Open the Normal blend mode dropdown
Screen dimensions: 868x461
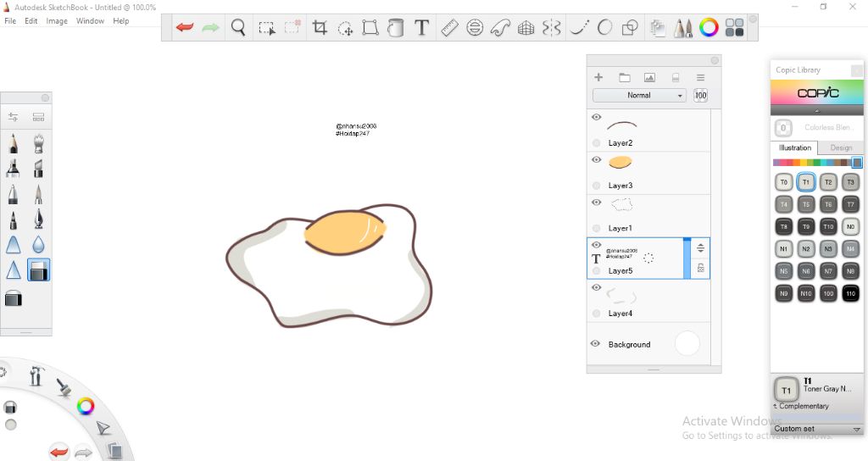click(639, 95)
